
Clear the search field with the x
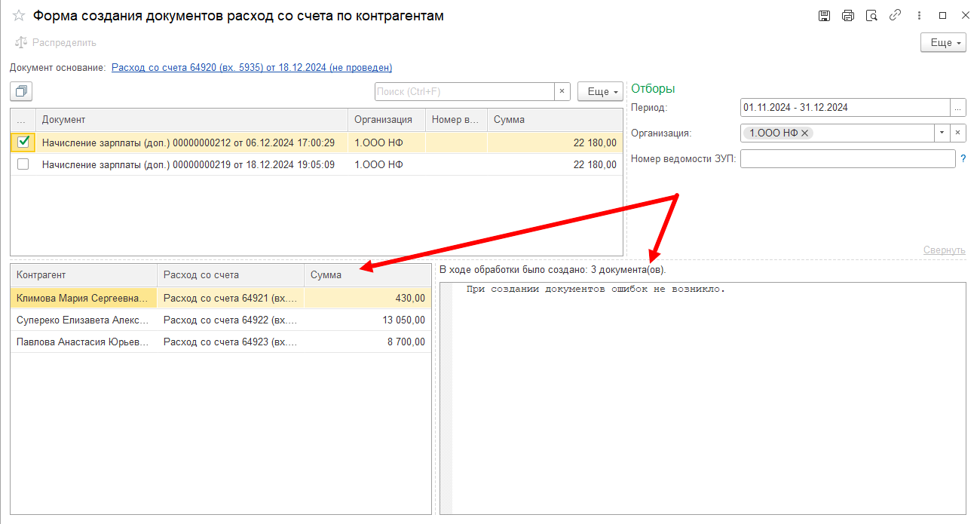pyautogui.click(x=562, y=91)
